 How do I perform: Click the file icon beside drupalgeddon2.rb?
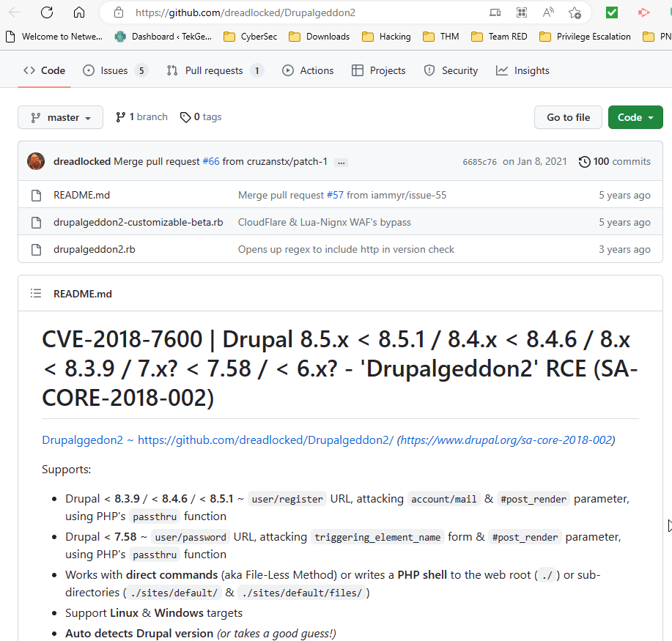click(x=36, y=249)
